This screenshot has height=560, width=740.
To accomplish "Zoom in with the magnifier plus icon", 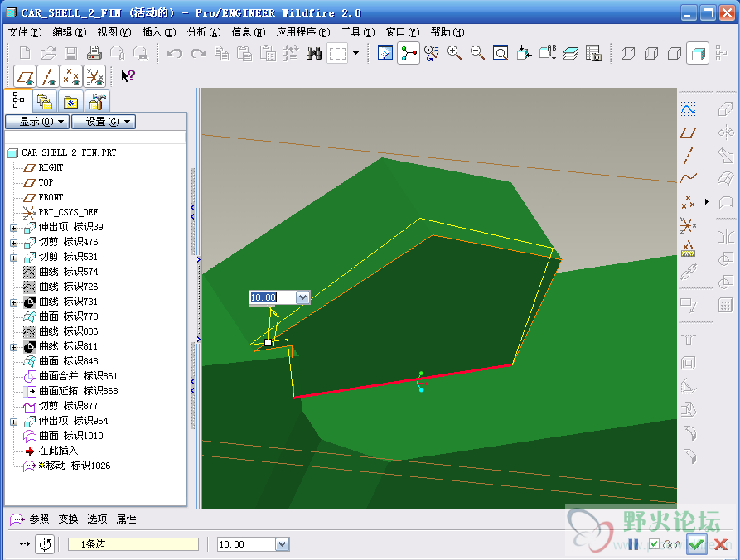I will [x=454, y=53].
